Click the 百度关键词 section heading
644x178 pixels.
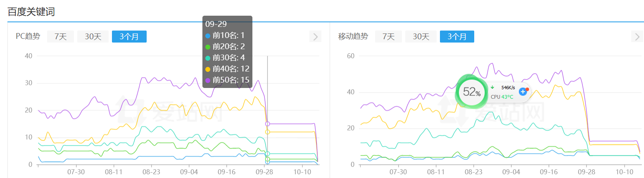click(31, 12)
